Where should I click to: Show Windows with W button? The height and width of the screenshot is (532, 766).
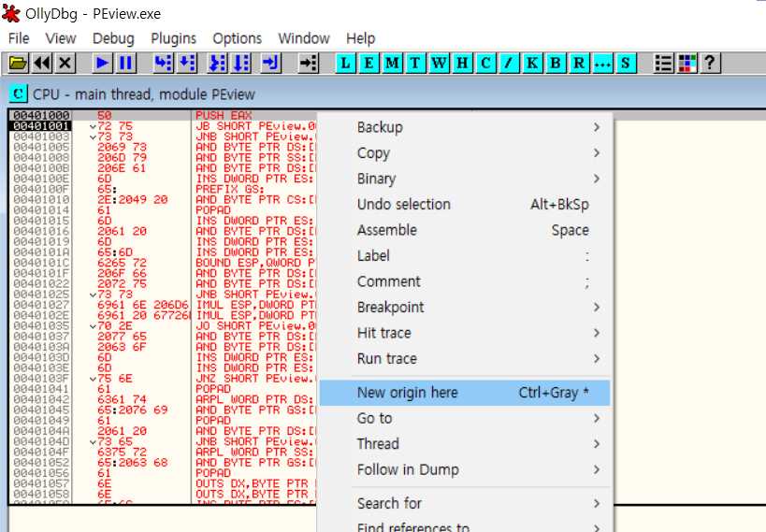(x=439, y=63)
